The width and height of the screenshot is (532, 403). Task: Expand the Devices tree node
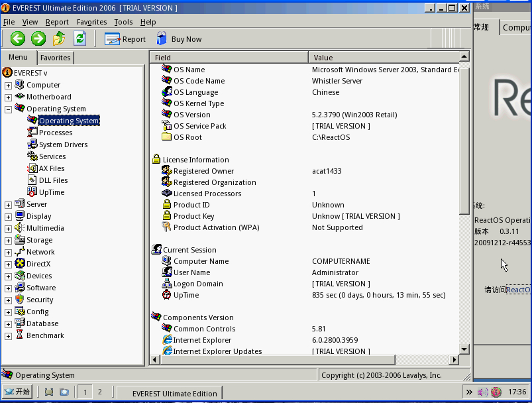pos(8,276)
